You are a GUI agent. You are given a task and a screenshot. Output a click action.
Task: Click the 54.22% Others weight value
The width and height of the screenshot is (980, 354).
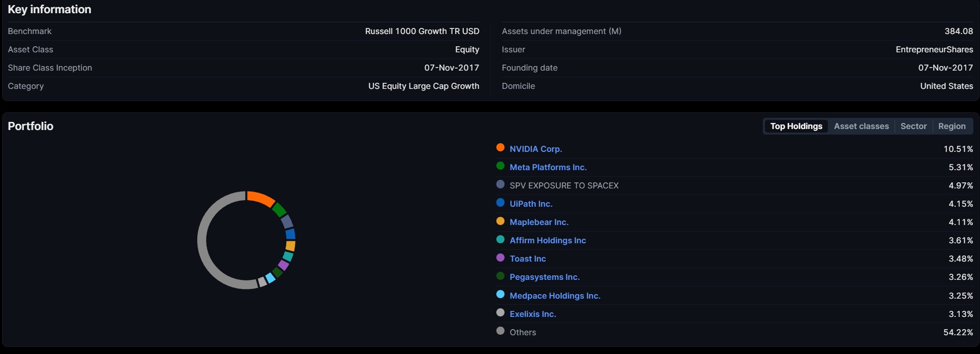pyautogui.click(x=958, y=332)
